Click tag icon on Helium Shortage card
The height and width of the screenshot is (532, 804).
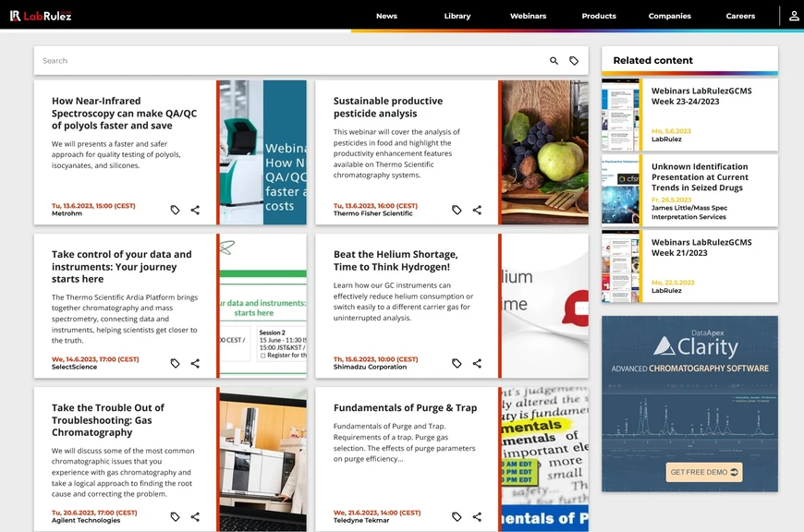(457, 363)
